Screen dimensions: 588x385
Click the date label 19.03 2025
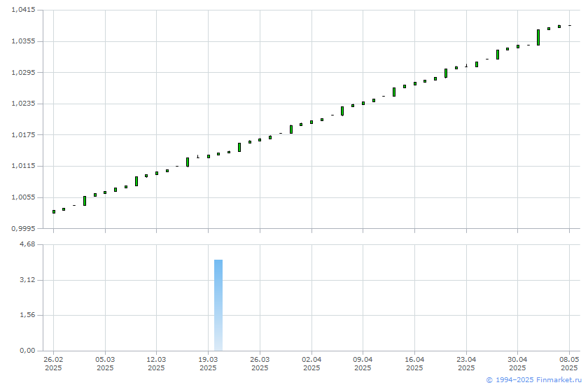(x=208, y=363)
